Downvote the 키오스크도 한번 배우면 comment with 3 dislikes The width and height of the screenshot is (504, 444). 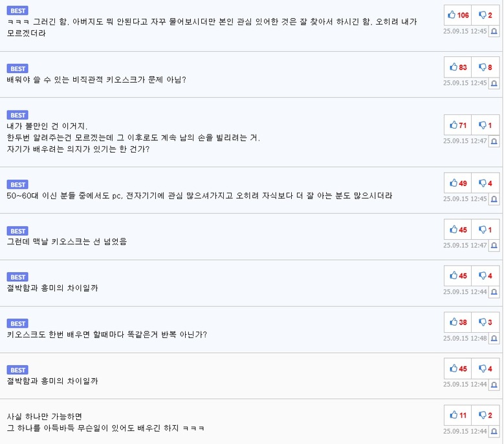coord(485,322)
